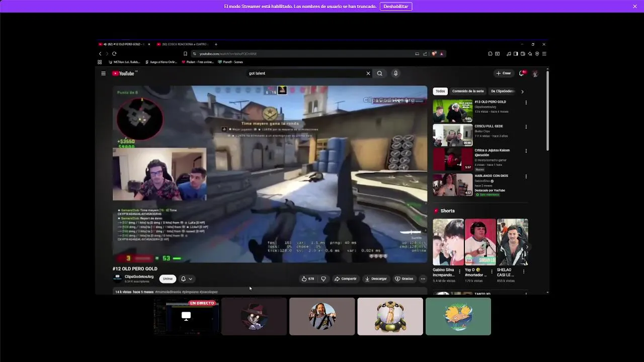Open options for 'Ysy O' short

(492, 271)
